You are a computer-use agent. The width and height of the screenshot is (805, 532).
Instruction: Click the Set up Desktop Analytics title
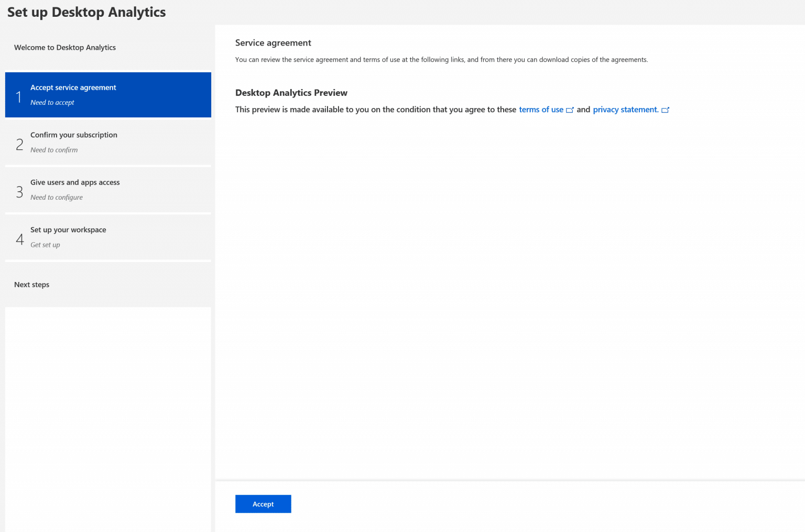point(86,12)
